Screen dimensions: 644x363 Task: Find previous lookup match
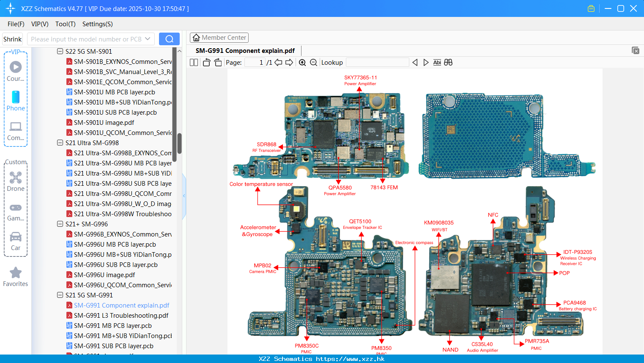(415, 63)
